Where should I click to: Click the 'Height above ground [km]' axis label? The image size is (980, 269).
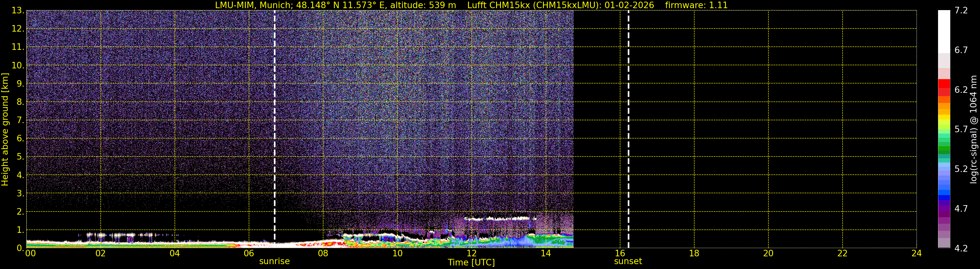pyautogui.click(x=5, y=129)
